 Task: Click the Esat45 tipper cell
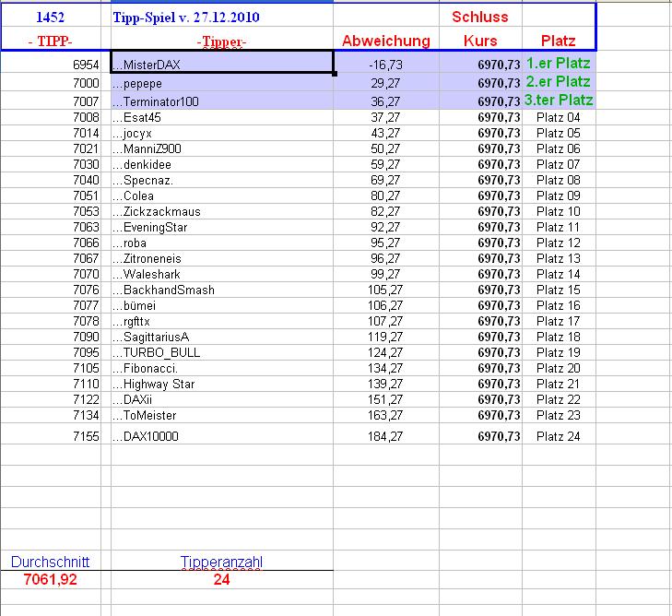click(222, 117)
